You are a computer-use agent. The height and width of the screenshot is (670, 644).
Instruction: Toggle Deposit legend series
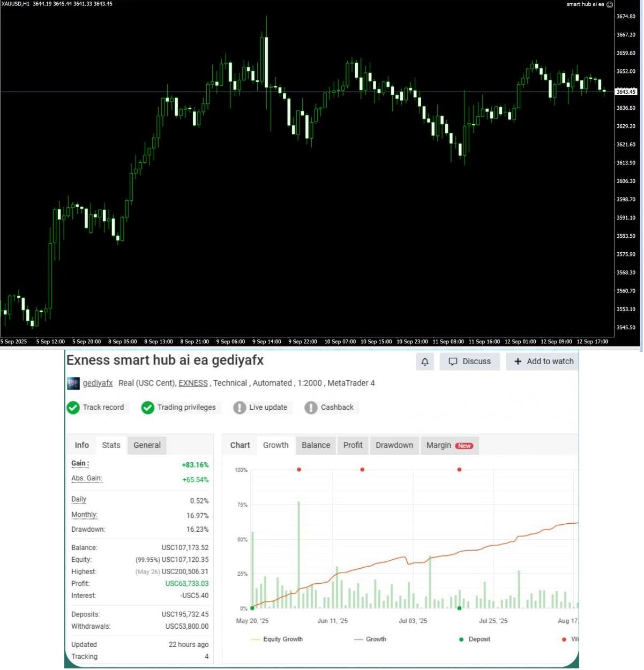[475, 639]
